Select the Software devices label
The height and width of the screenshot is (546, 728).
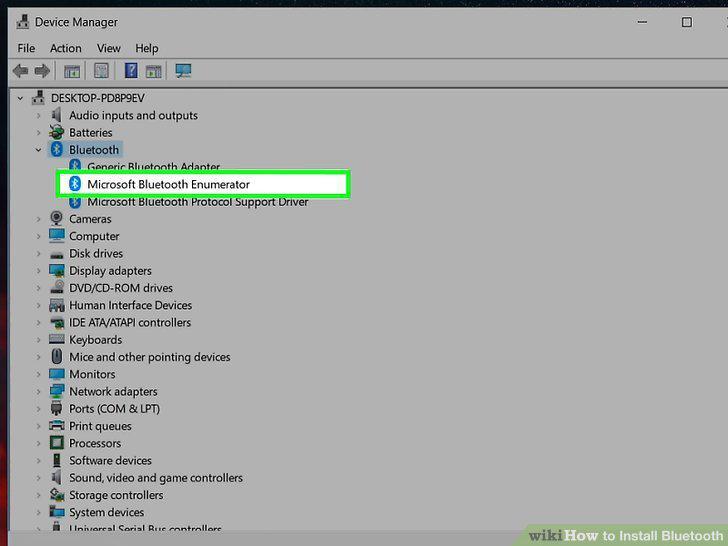(x=110, y=461)
